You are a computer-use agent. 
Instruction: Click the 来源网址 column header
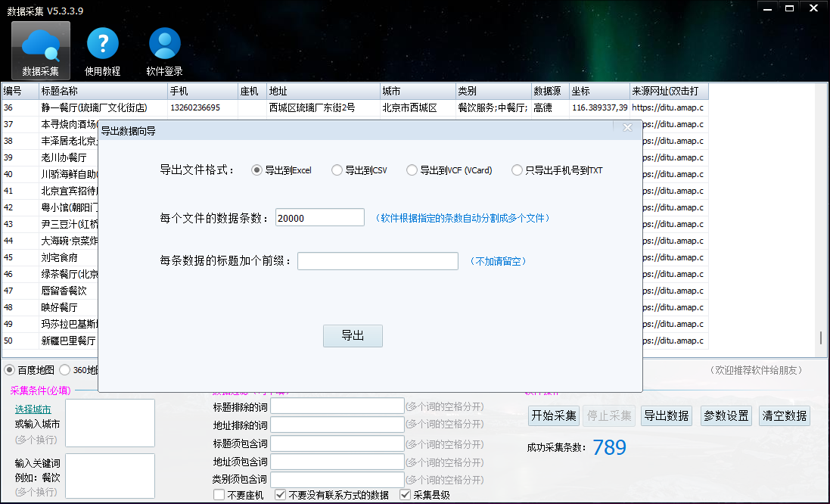click(670, 91)
